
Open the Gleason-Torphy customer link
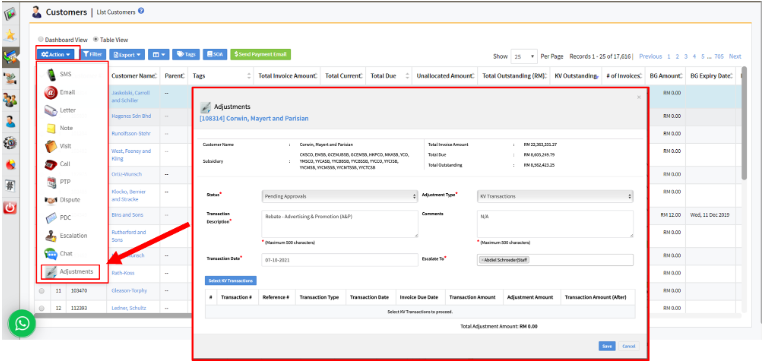coord(129,291)
